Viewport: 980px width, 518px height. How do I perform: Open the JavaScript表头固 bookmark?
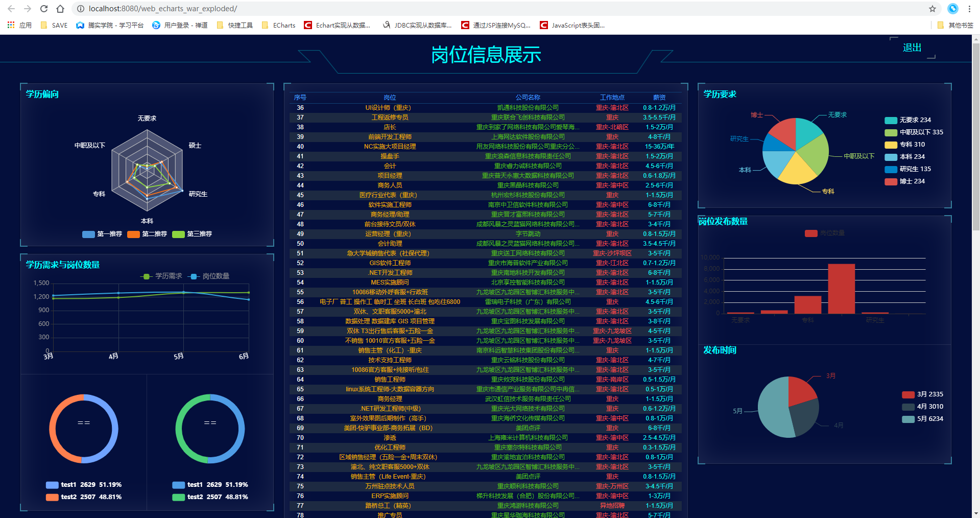point(572,25)
